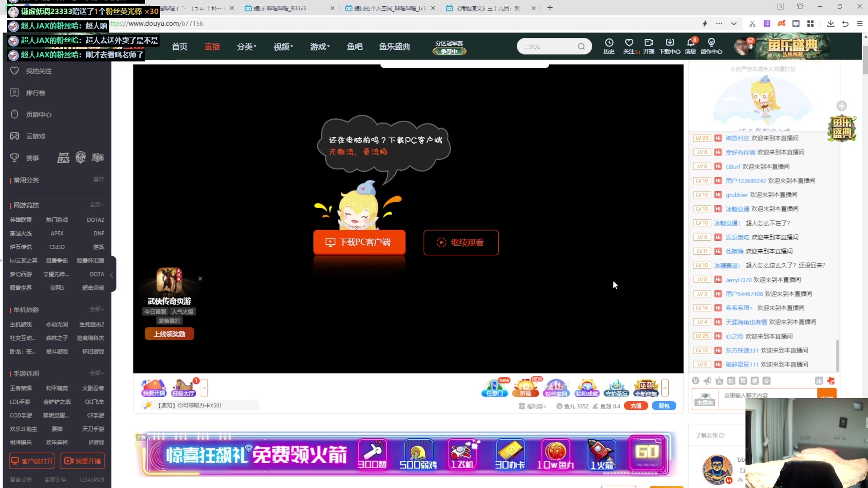Expand the 视频 dropdown in navigation
The height and width of the screenshot is (488, 868).
click(x=283, y=47)
